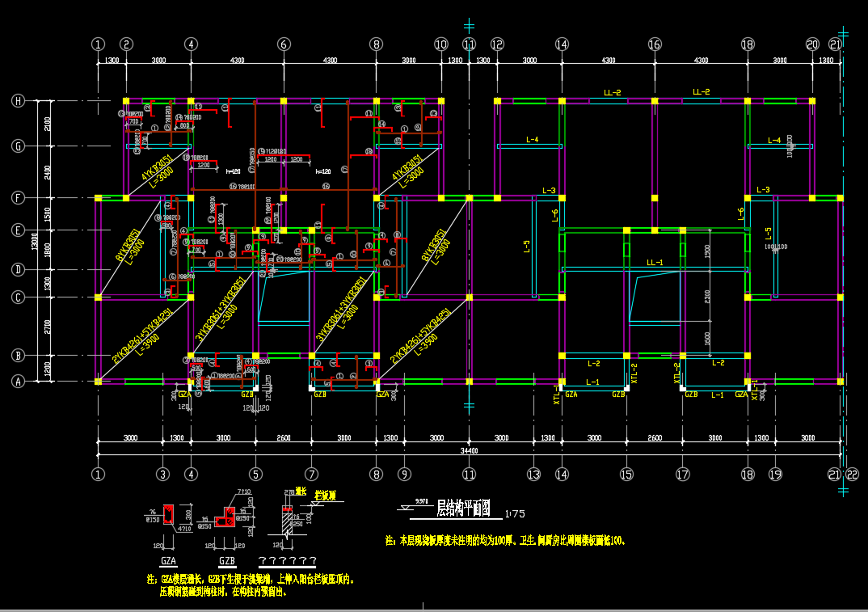
Task: Click grid axis bubble H
Action: coord(19,101)
